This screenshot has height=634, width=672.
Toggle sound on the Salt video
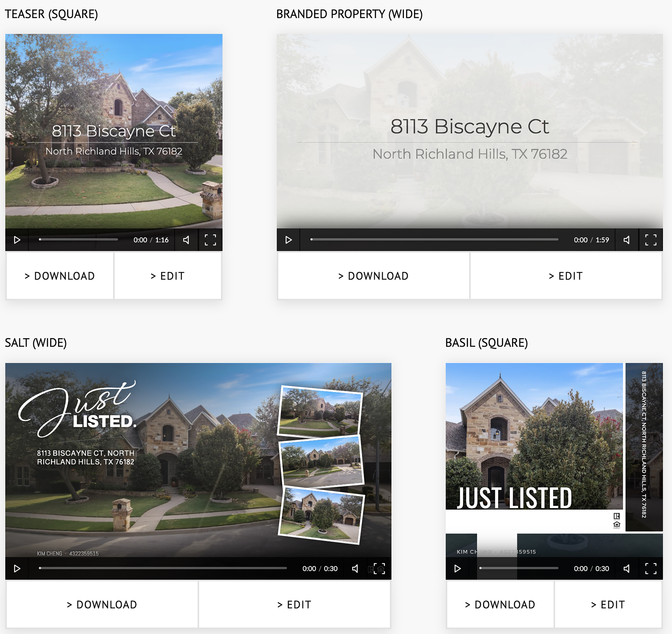coord(355,568)
